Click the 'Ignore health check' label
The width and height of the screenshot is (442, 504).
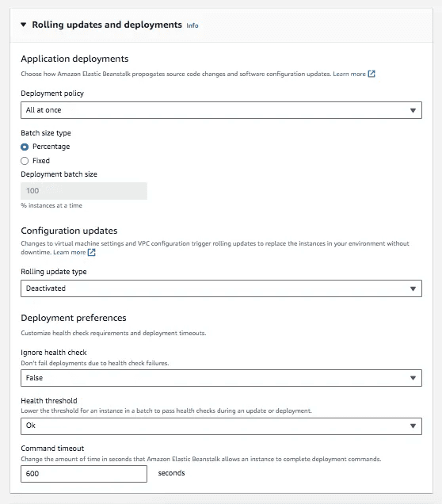coord(54,353)
